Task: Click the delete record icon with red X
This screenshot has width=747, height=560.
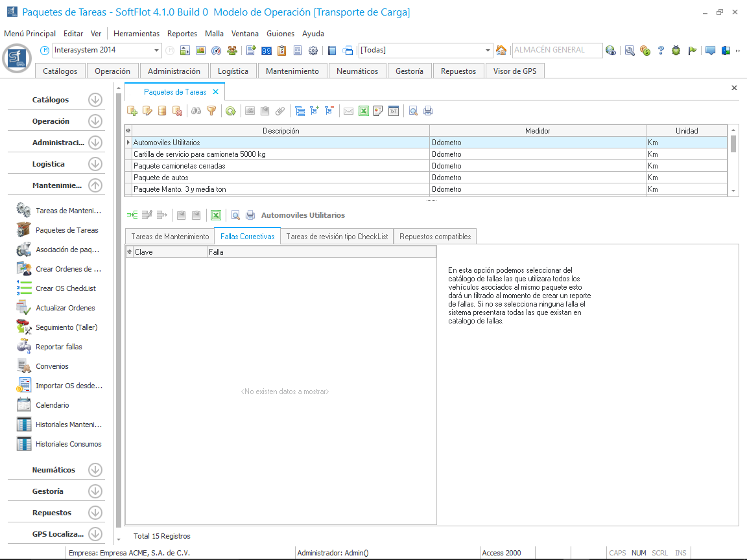Action: click(177, 111)
